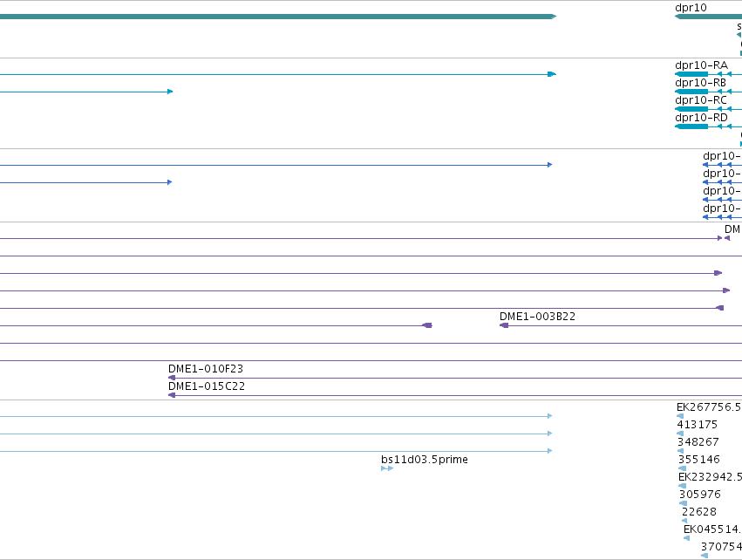Click the 355146 EST label
This screenshot has height=560, width=742.
pyautogui.click(x=699, y=460)
